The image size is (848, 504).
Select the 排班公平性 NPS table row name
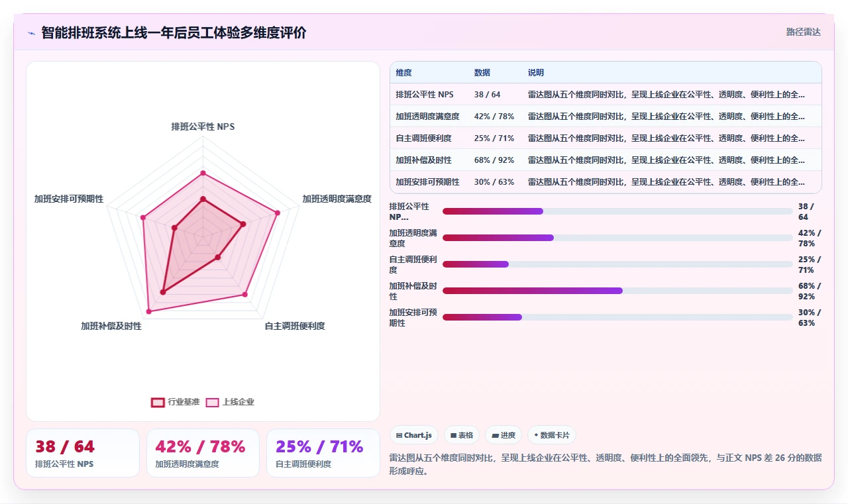(425, 95)
